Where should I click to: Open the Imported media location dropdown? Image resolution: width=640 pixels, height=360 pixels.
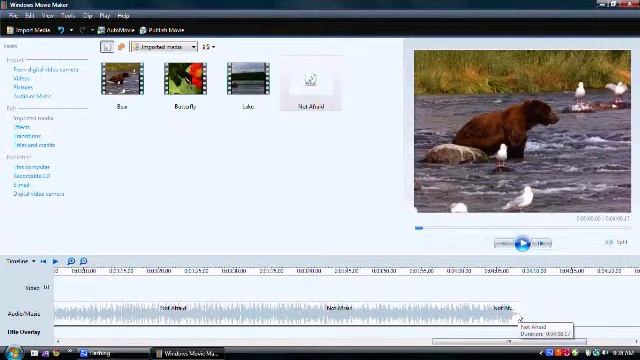tap(164, 47)
